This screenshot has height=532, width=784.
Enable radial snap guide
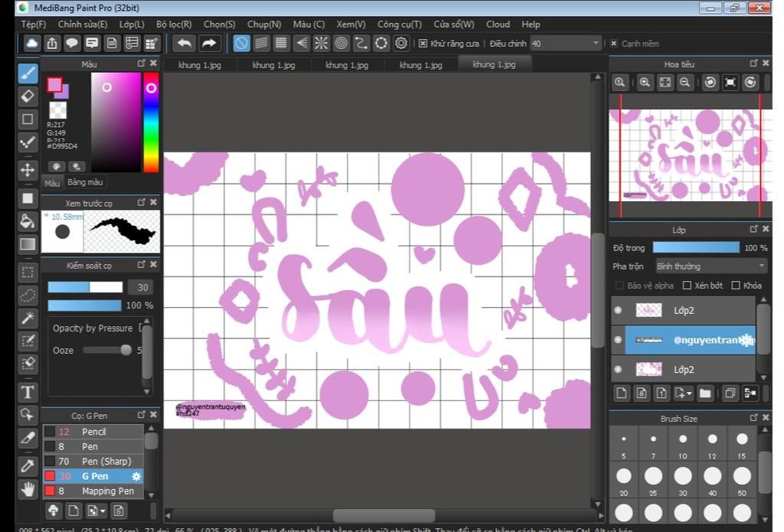click(x=321, y=44)
